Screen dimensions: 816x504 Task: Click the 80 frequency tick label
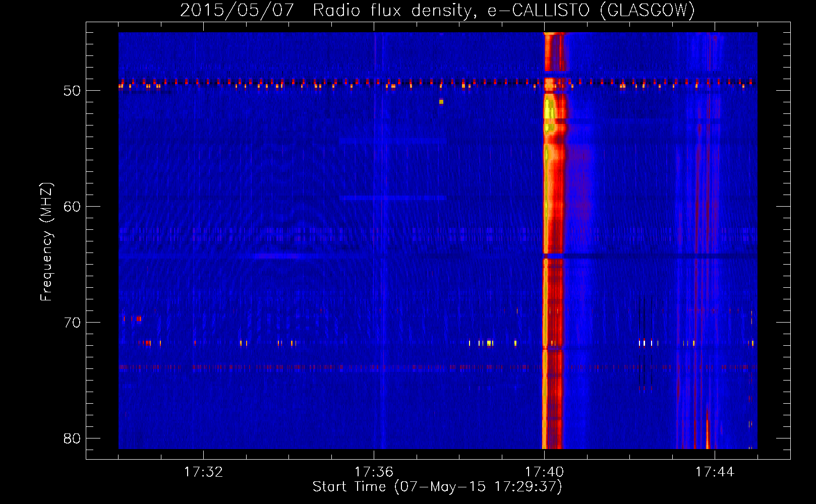(72, 438)
